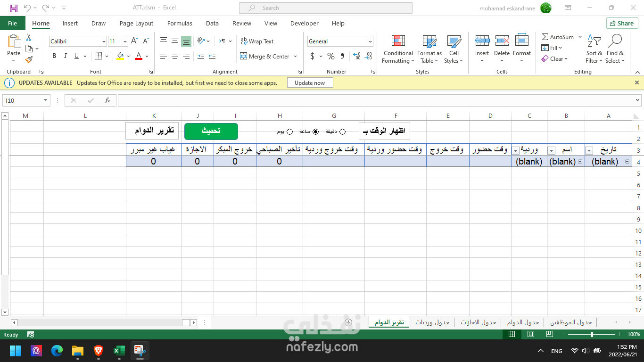Open Excel from Windows taskbar

pyautogui.click(x=119, y=351)
